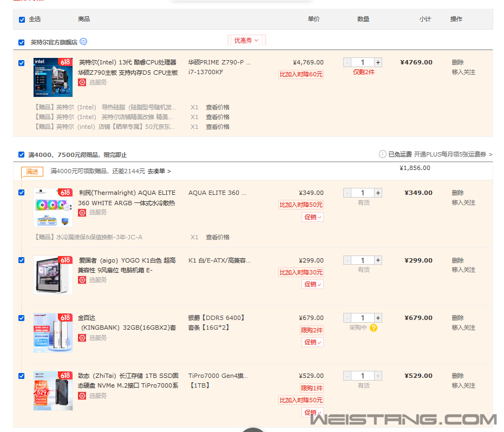Image resolution: width=504 pixels, height=432 pixels.
Task: Uncheck the ZhiTai 1TB SSD item
Action: [22, 376]
